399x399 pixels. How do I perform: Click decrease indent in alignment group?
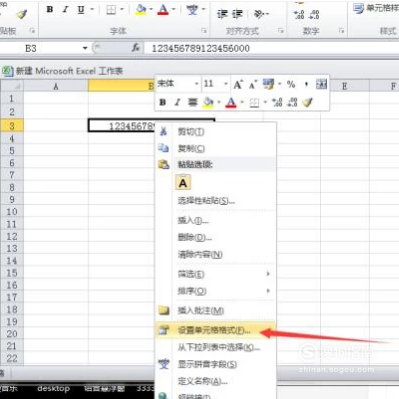pyautogui.click(x=222, y=14)
